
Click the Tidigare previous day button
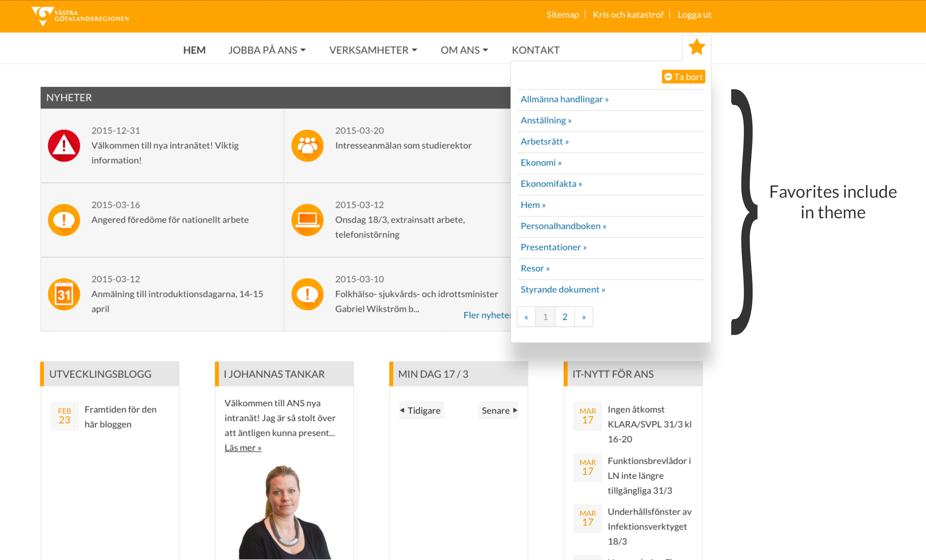(x=421, y=410)
